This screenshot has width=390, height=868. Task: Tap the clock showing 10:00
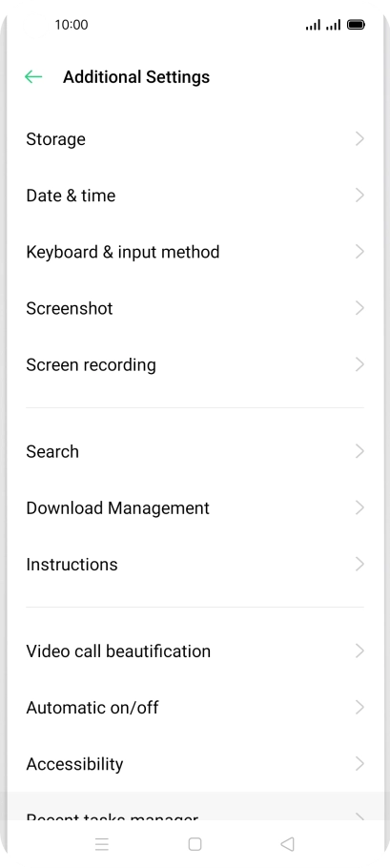(72, 25)
